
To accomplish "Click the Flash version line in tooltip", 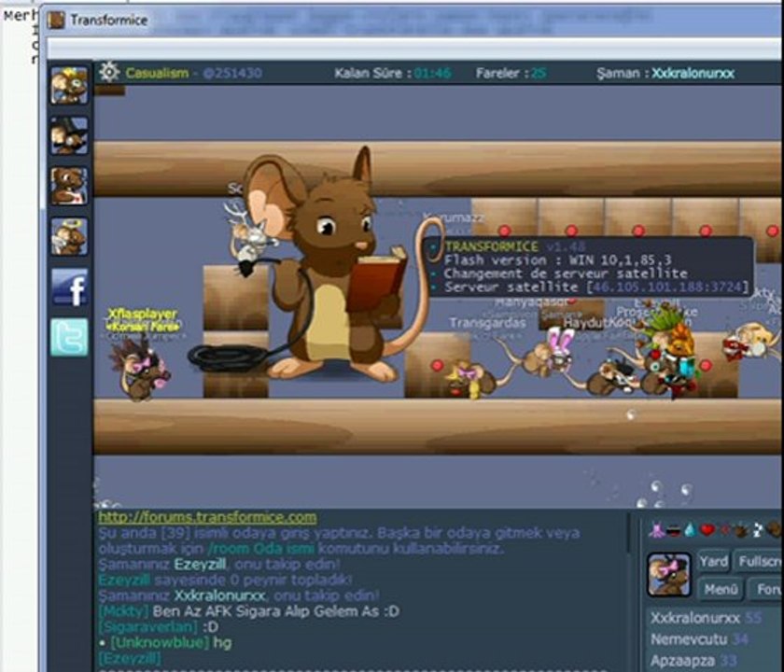I will (557, 260).
